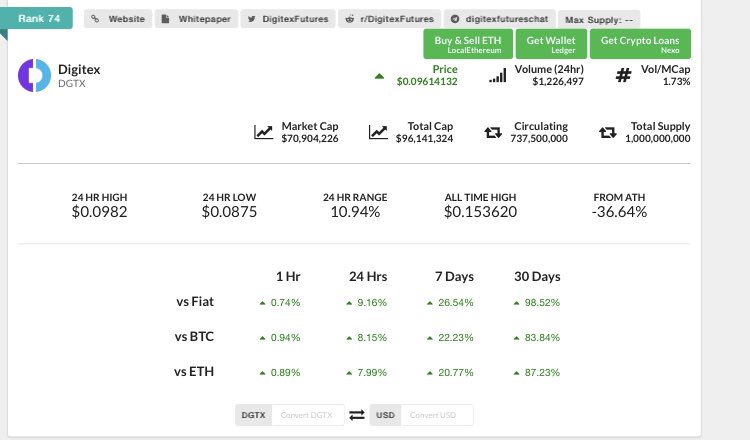750x440 pixels.
Task: Open the DigitexFutures Twitter link
Action: 288,19
